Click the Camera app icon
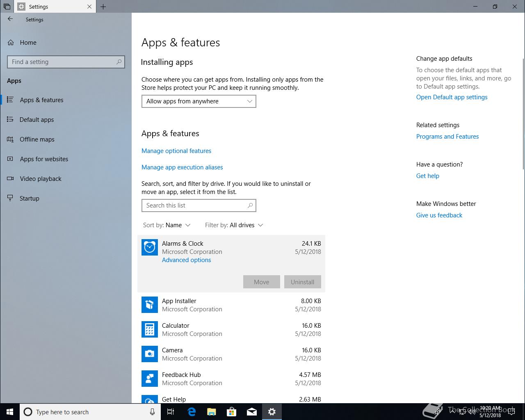 point(150,354)
